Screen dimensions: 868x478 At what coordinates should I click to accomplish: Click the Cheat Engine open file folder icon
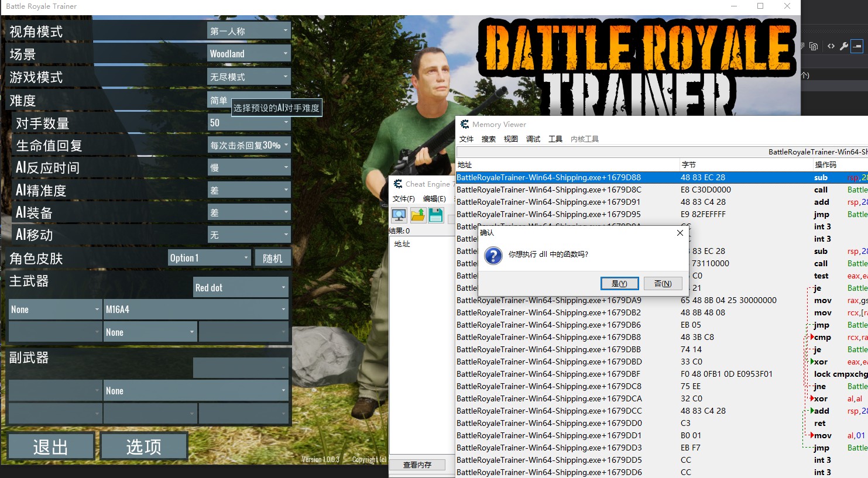click(418, 215)
